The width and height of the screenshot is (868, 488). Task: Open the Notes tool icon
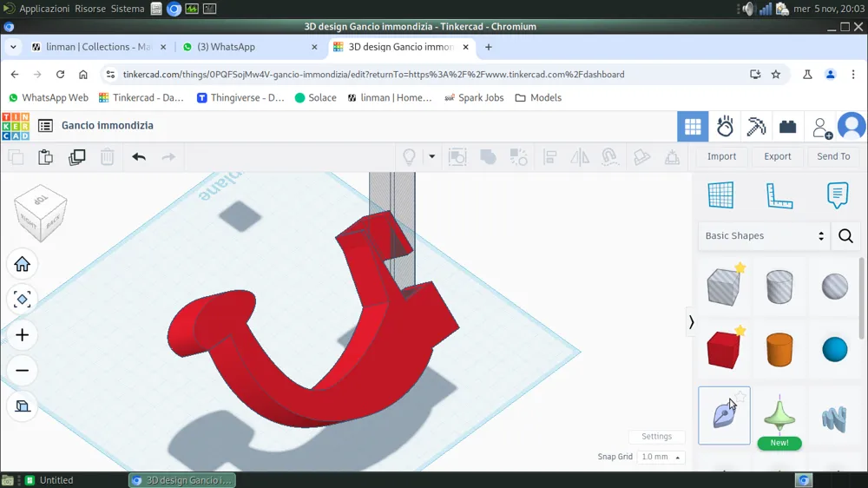pos(838,195)
